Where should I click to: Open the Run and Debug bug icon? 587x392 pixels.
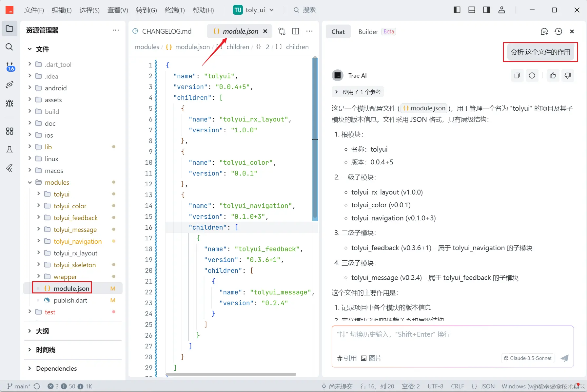click(x=10, y=103)
